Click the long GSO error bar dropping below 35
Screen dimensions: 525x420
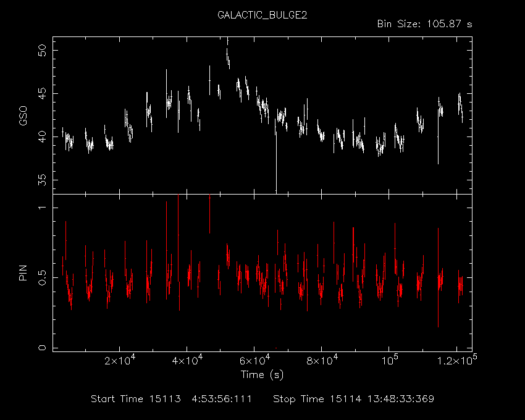tap(276, 162)
